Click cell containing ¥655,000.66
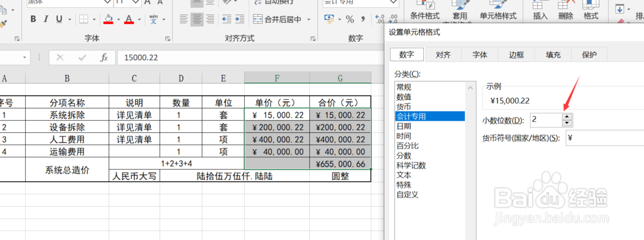The width and height of the screenshot is (644, 240). (x=340, y=163)
